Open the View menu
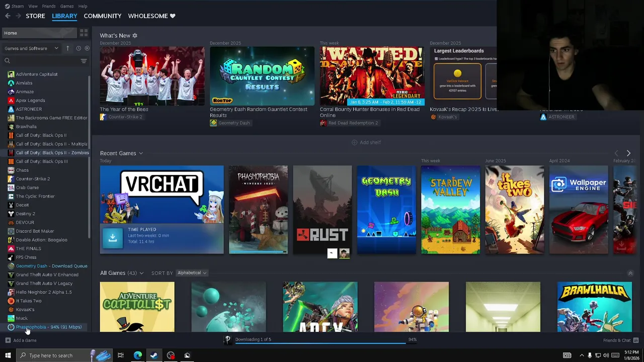The width and height of the screenshot is (644, 362). (x=33, y=6)
